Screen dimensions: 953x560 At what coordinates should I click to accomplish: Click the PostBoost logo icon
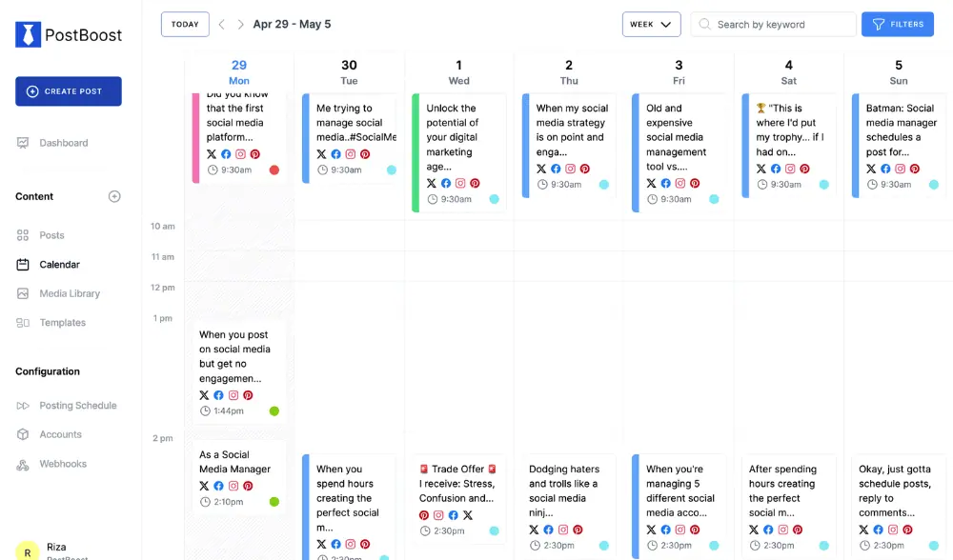29,35
